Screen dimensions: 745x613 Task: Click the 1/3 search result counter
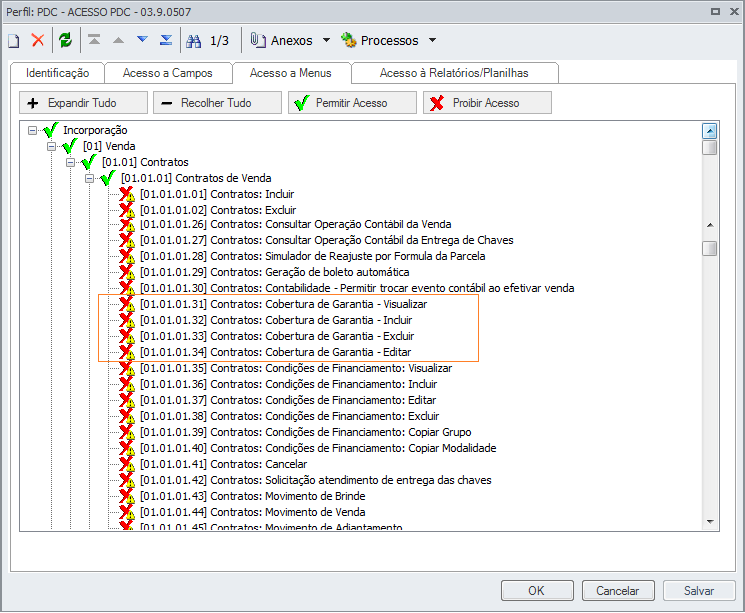coord(220,41)
